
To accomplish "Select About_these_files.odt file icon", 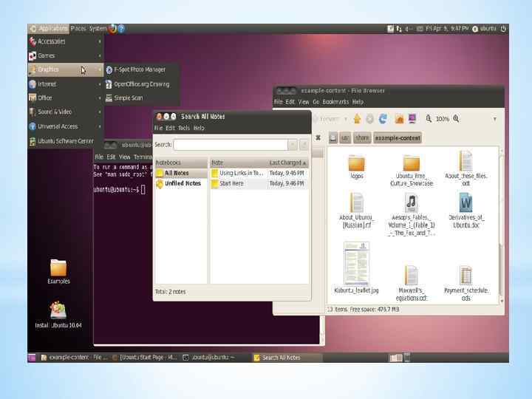I will click(465, 161).
